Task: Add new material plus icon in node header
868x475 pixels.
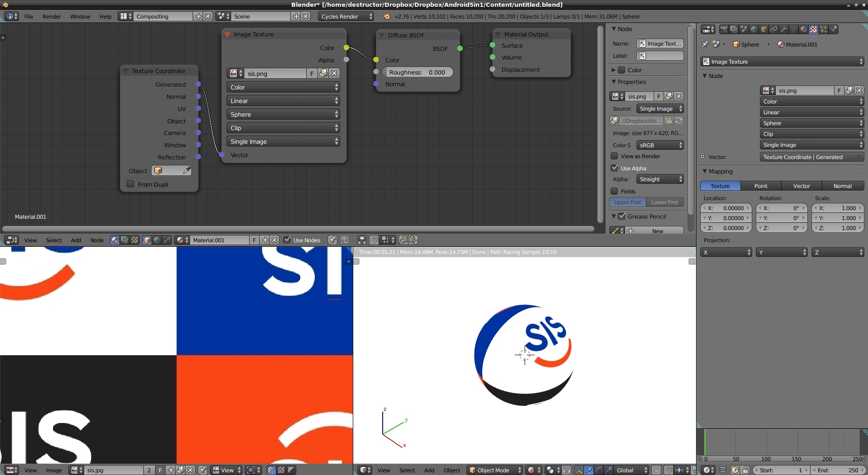Action: tap(265, 240)
